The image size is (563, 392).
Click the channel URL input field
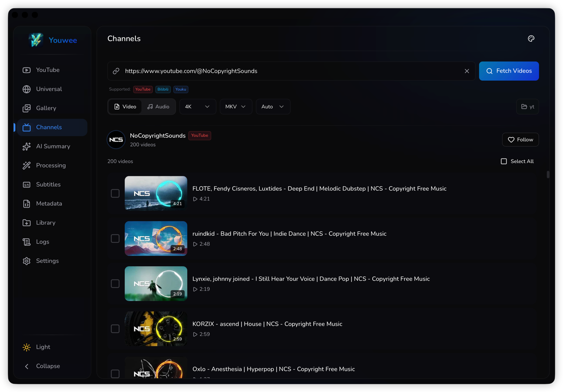[291, 71]
